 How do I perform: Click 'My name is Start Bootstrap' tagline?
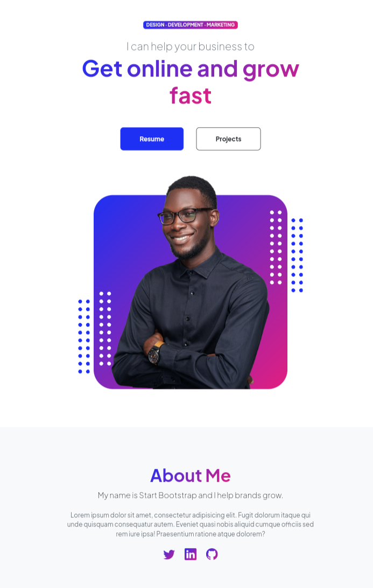pos(190,495)
